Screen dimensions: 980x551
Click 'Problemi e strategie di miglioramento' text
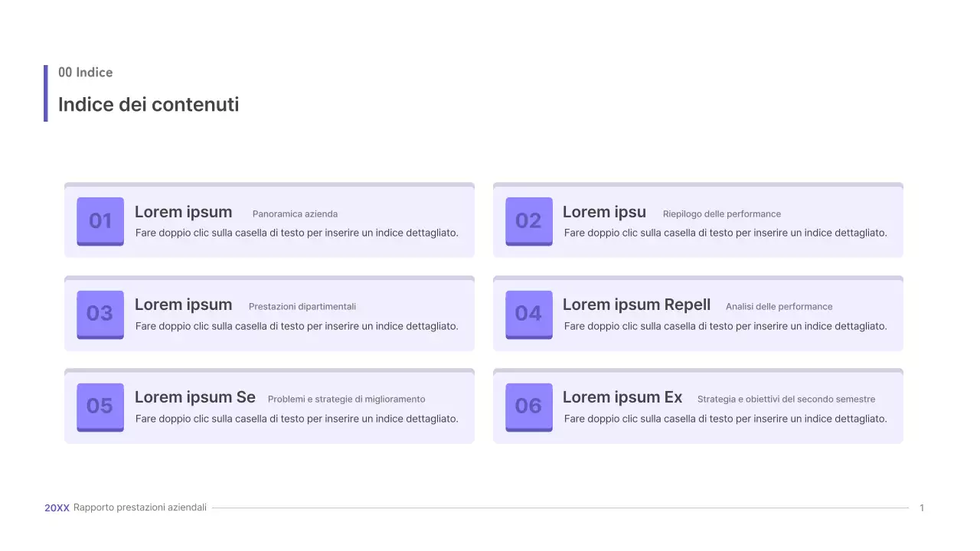(346, 399)
